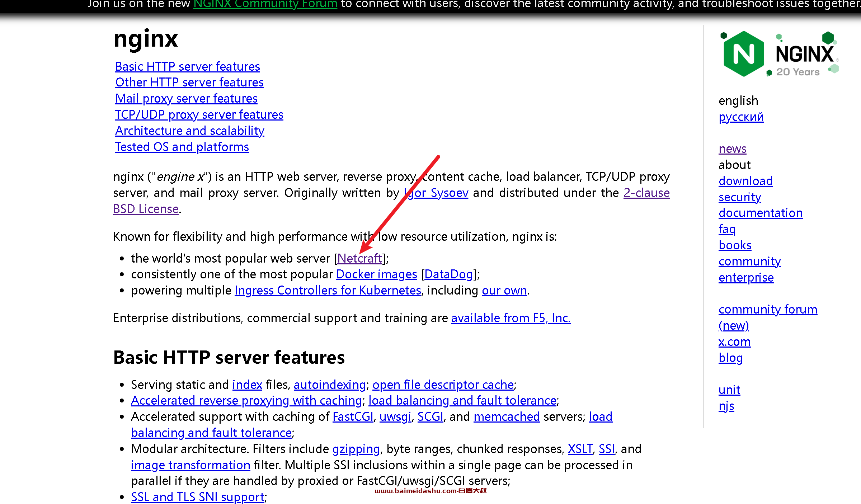The image size is (861, 504).
Task: Open the Docker images link
Action: tap(377, 274)
